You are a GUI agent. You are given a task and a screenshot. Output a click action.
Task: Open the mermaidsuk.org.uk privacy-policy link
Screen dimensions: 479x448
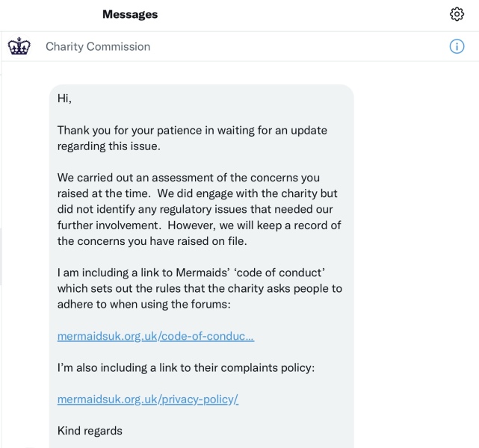point(147,399)
